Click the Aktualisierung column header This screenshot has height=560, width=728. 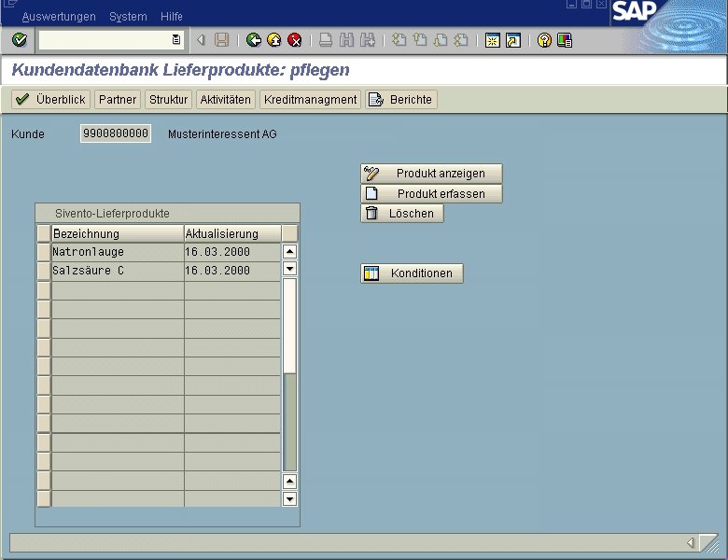[232, 233]
